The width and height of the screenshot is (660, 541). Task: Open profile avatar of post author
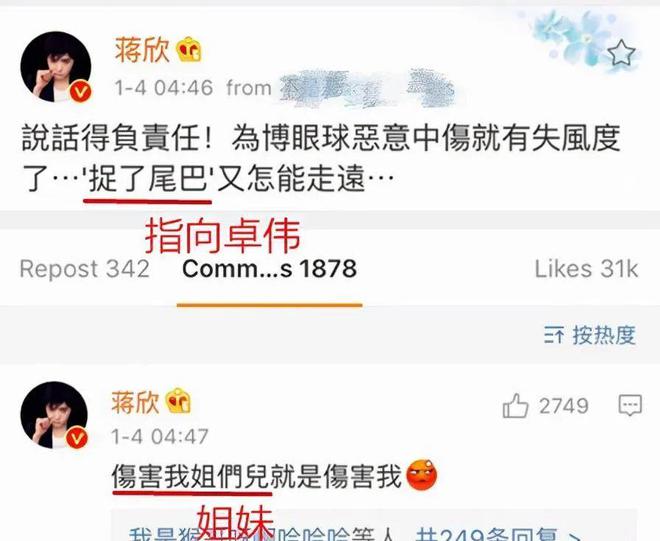(x=56, y=67)
